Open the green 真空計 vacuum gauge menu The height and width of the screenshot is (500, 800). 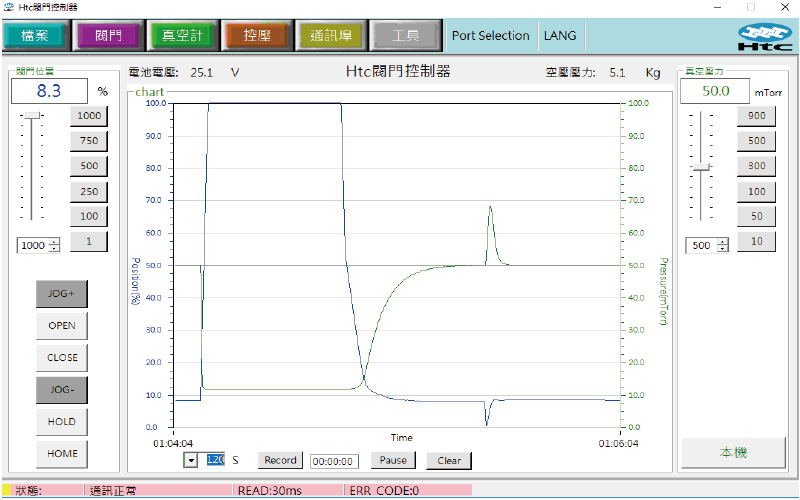(182, 35)
